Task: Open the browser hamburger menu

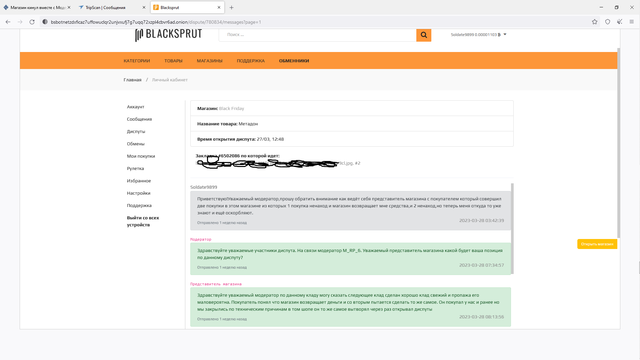Action: coord(631,22)
